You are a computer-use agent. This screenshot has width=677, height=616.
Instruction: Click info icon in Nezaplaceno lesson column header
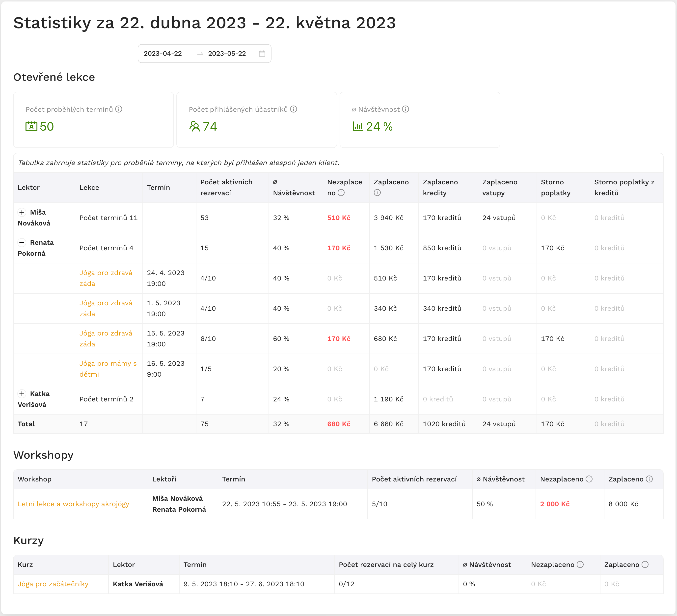coord(341,193)
